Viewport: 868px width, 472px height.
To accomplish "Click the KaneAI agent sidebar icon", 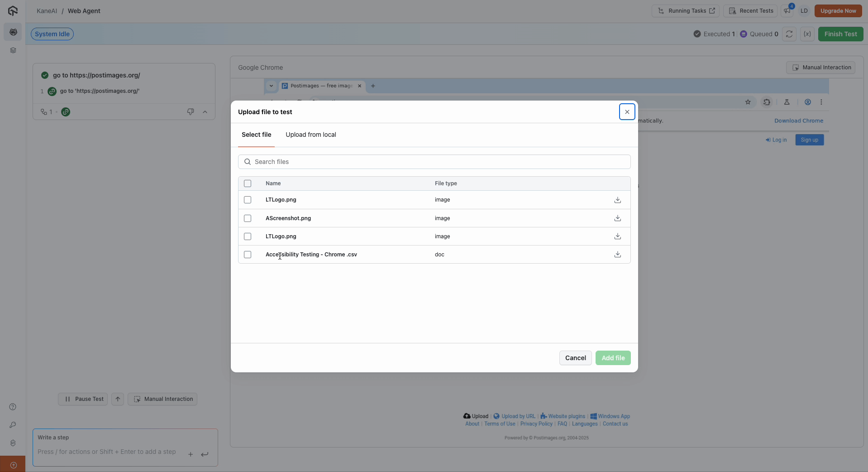I will point(13,32).
